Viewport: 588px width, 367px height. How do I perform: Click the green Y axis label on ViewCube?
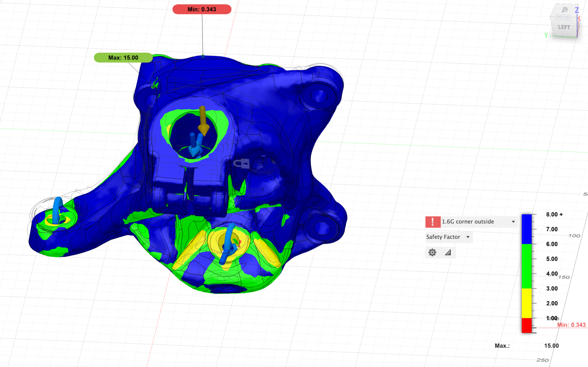coord(546,36)
